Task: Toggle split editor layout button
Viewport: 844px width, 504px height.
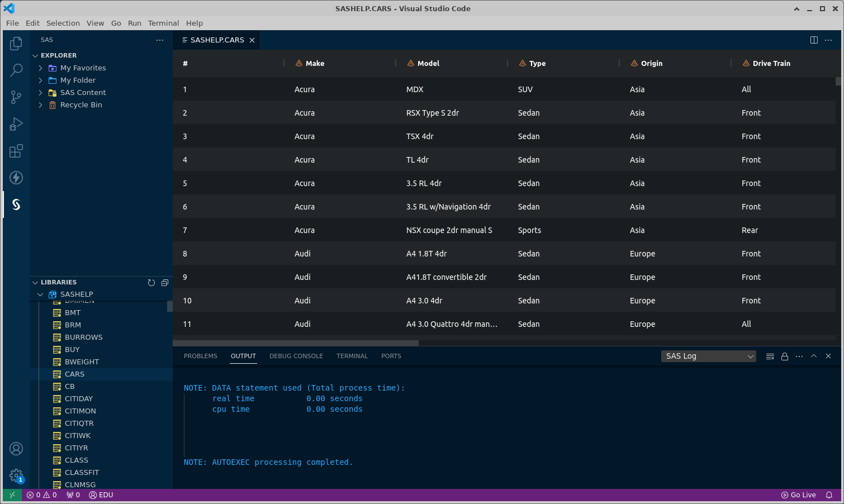Action: pyautogui.click(x=814, y=40)
